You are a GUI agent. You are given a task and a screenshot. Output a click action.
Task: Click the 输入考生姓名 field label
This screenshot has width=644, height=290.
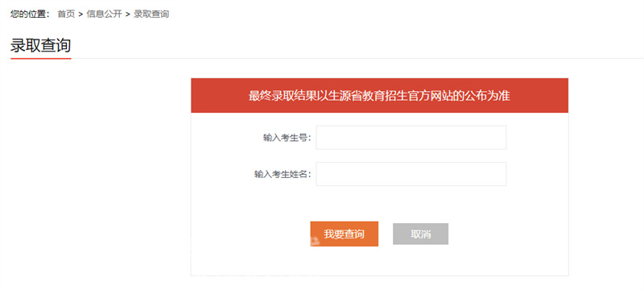click(283, 174)
